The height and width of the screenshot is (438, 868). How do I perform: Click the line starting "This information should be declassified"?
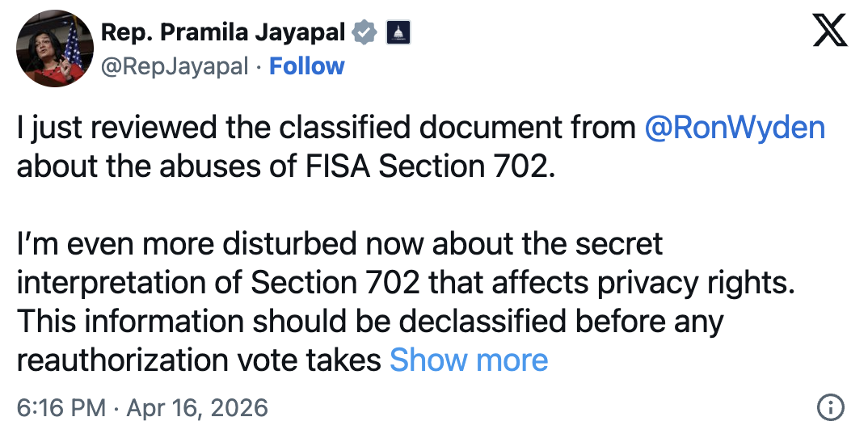click(x=369, y=321)
